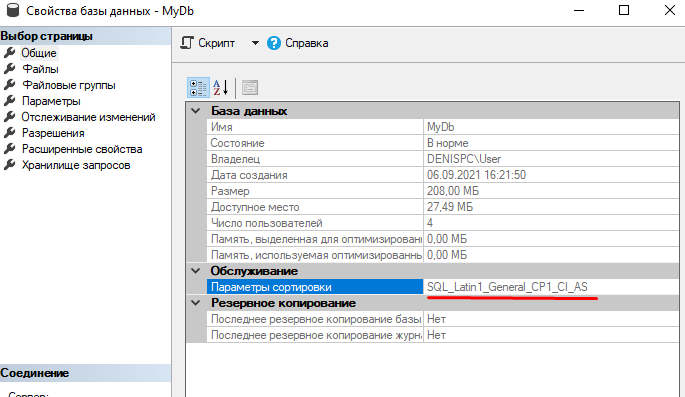Click wrench icon beside Параметры
Screen dimensions: 685x397
tap(10, 100)
